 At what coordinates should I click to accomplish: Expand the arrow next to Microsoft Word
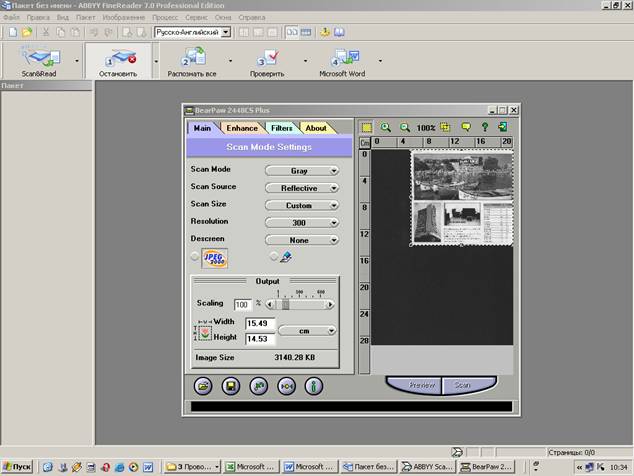[x=380, y=61]
